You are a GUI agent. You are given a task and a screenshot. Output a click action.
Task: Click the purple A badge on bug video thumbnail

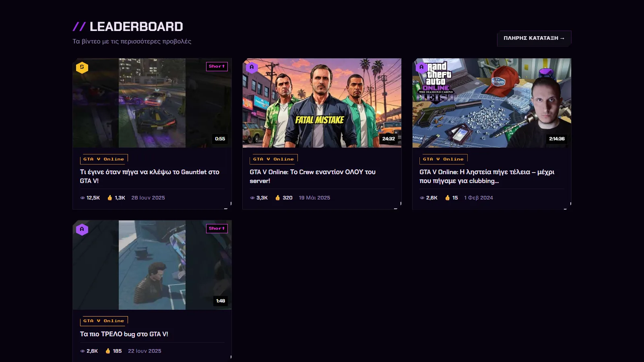[x=82, y=229]
